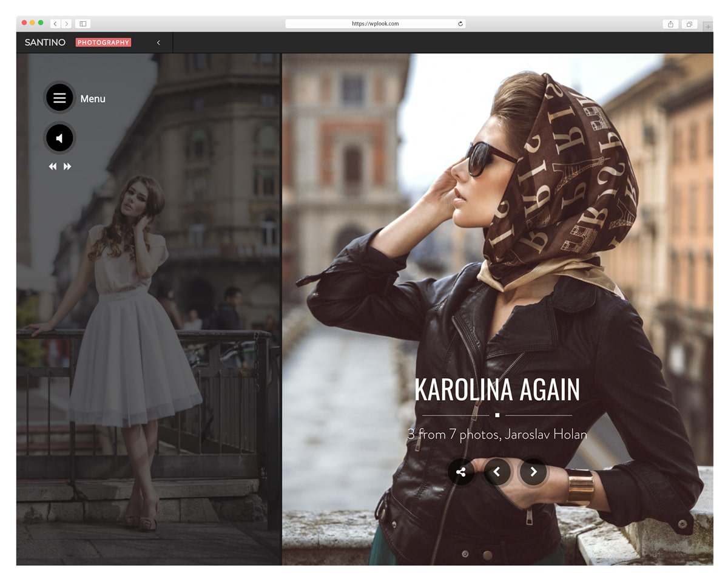Screen dimensions: 728x581
Task: Minimize the window with the yellow button
Action: pos(33,23)
